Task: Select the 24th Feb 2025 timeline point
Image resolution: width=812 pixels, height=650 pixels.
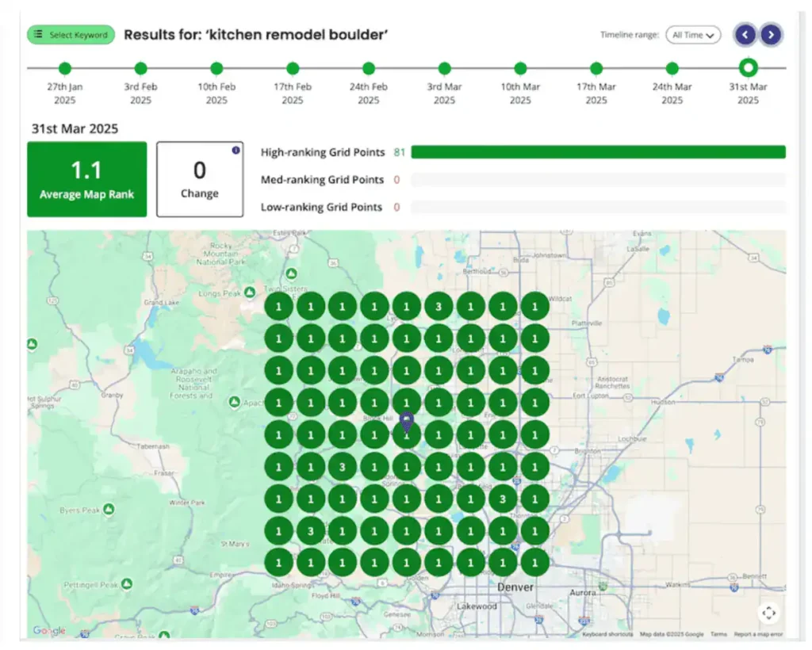Action: pos(369,69)
